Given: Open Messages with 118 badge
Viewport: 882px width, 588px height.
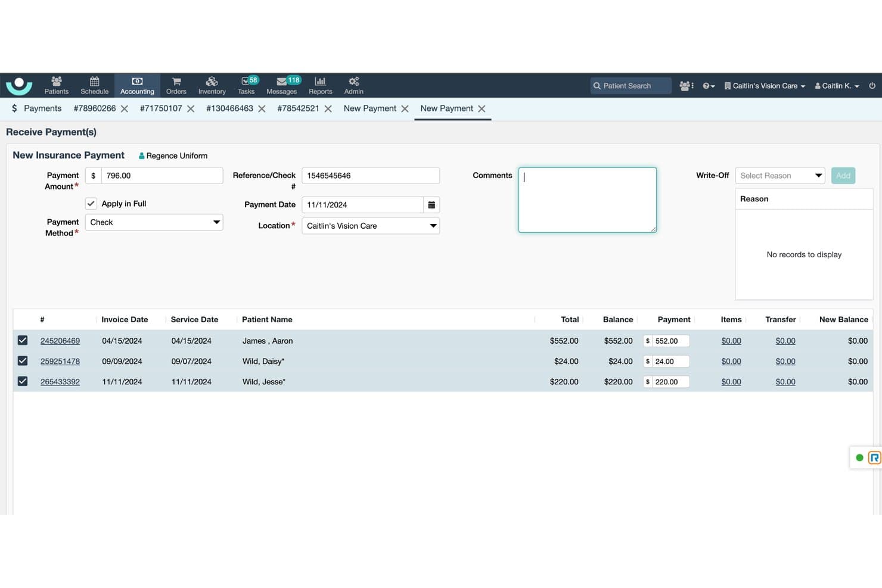Looking at the screenshot, I should [282, 85].
